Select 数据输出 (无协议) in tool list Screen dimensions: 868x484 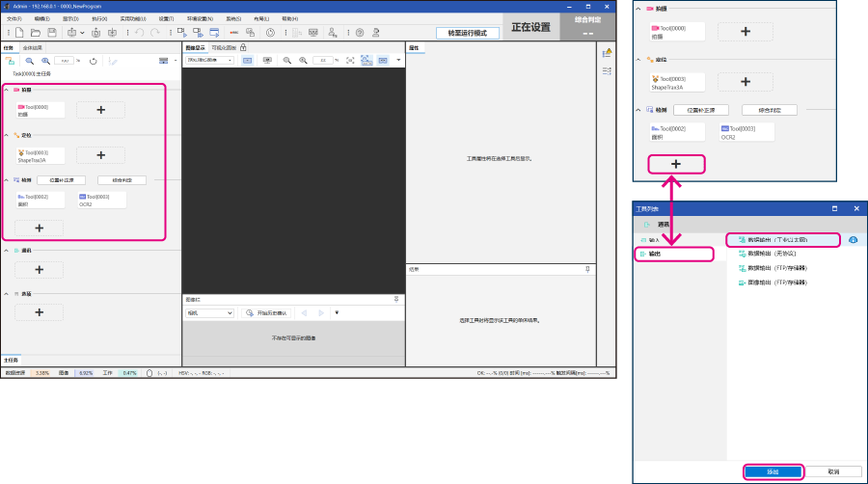[772, 254]
